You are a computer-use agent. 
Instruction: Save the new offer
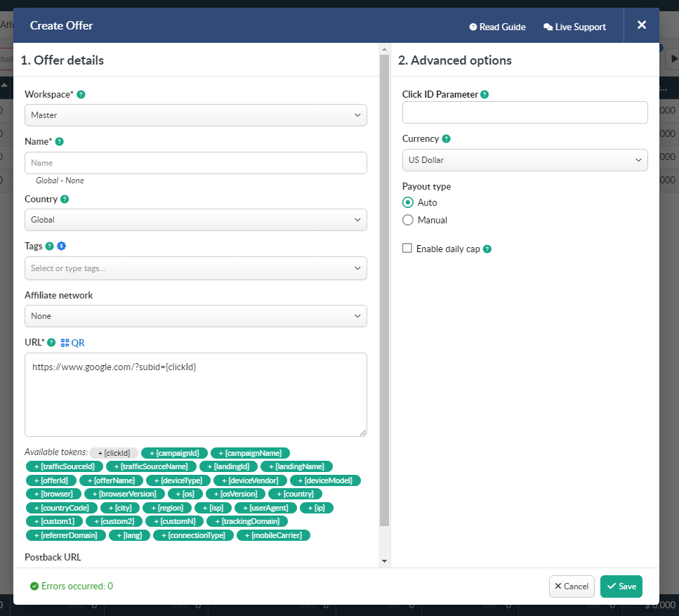coord(621,586)
